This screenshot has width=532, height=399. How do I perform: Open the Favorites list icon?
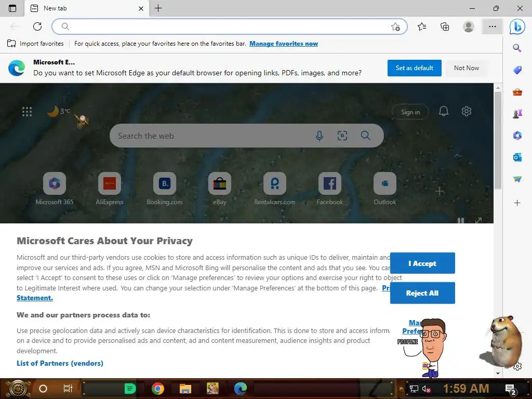[422, 26]
